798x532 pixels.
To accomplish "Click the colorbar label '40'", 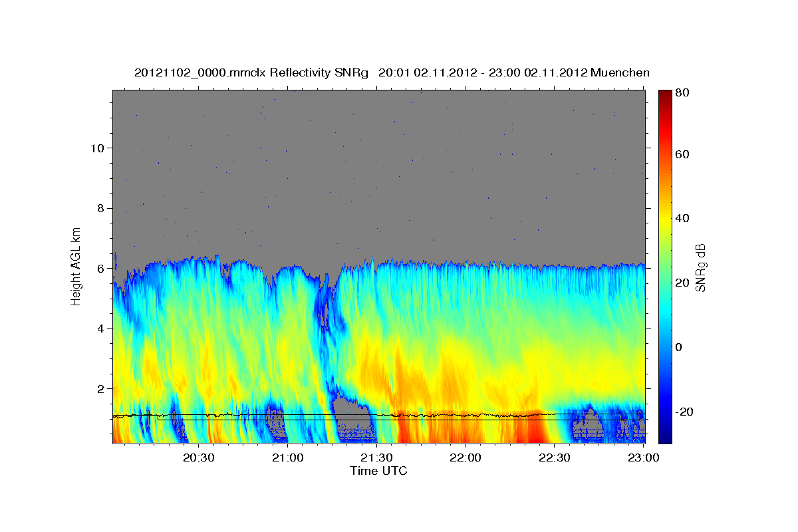I will (682, 218).
